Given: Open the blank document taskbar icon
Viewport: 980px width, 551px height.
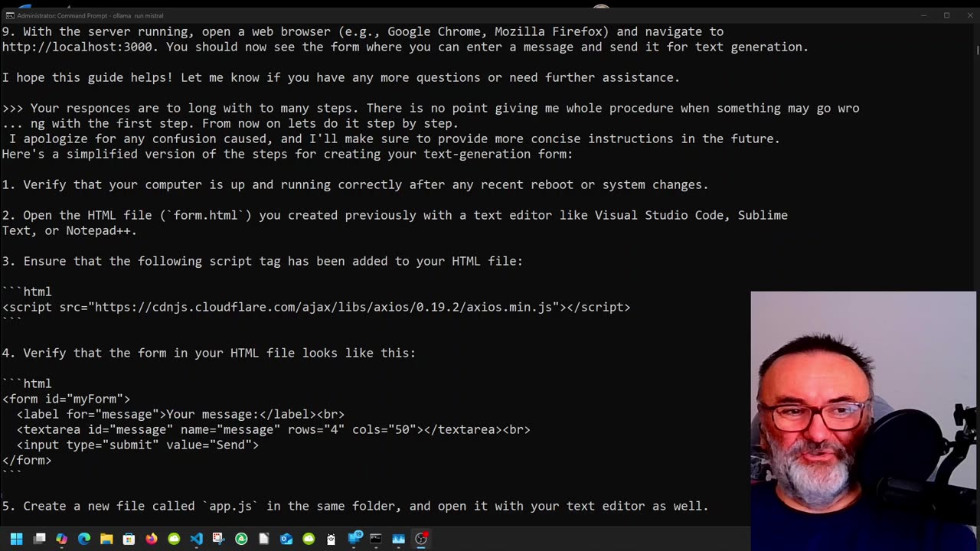Looking at the screenshot, I should click(x=263, y=539).
